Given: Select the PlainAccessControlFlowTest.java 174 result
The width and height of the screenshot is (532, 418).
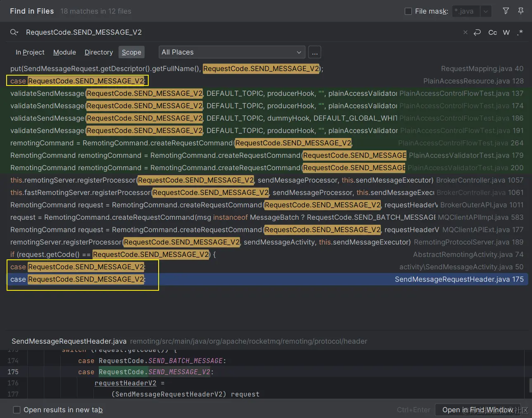Looking at the screenshot, I should coord(267,106).
